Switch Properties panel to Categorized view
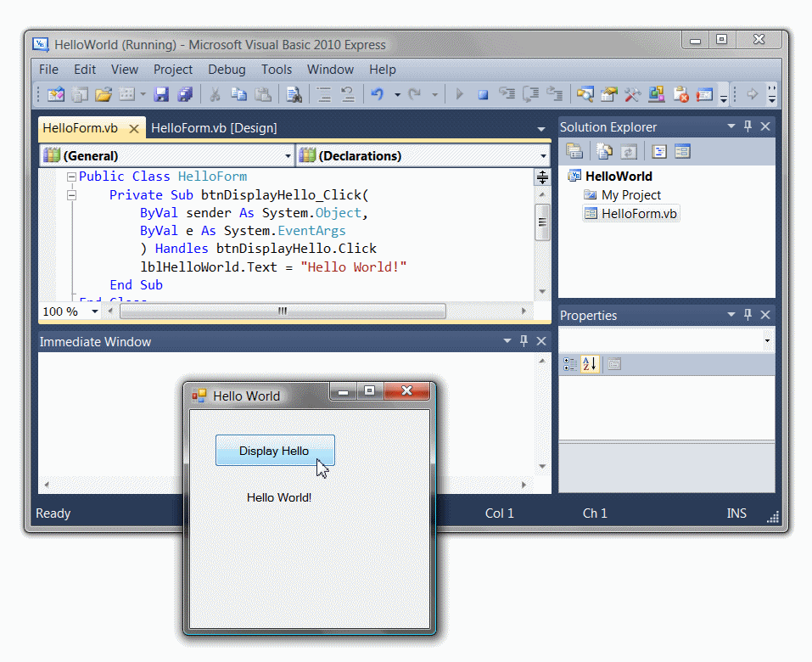Screen dimensions: 812x662 click(x=570, y=364)
